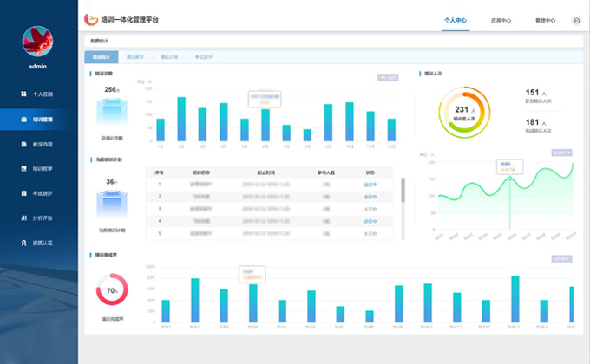590x364 pixels.
Task: Click the 进行中 status in first table row
Action: [x=370, y=185]
